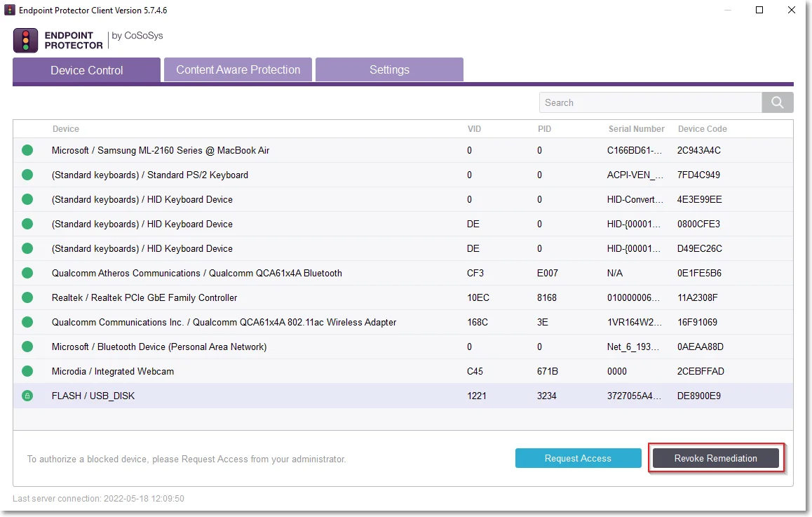
Task: Select Bluetooth Device (Personal Area Network) row
Action: [403, 347]
